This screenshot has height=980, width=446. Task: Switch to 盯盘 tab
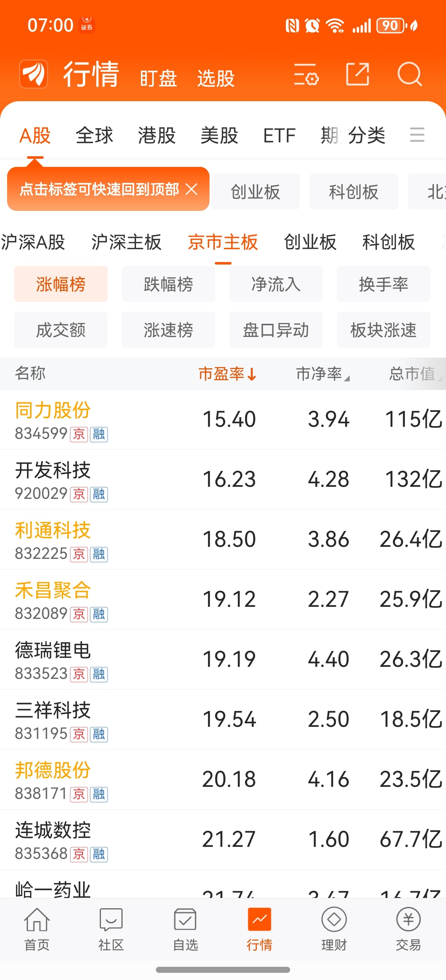(x=158, y=78)
